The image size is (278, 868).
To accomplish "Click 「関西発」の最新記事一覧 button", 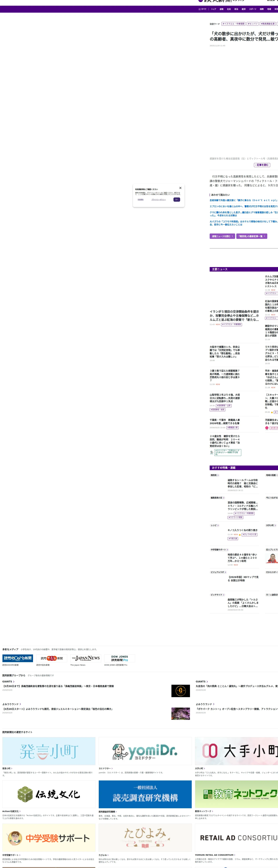I will 252,236.
